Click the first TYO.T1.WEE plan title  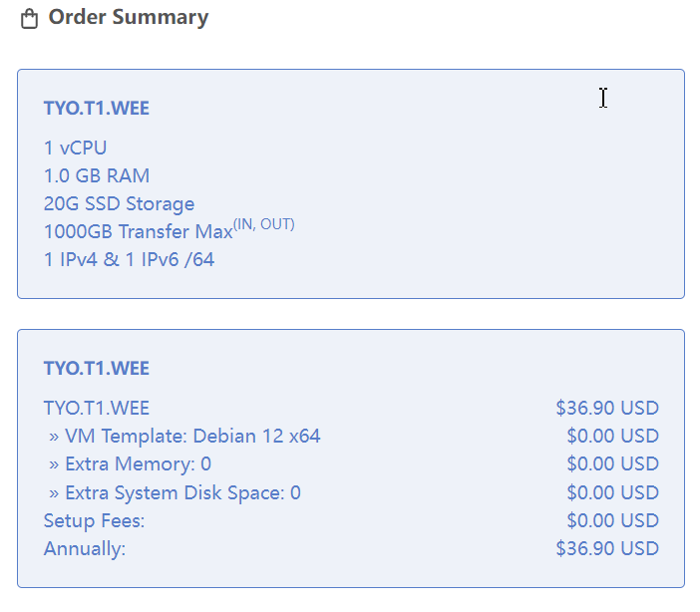click(x=97, y=108)
